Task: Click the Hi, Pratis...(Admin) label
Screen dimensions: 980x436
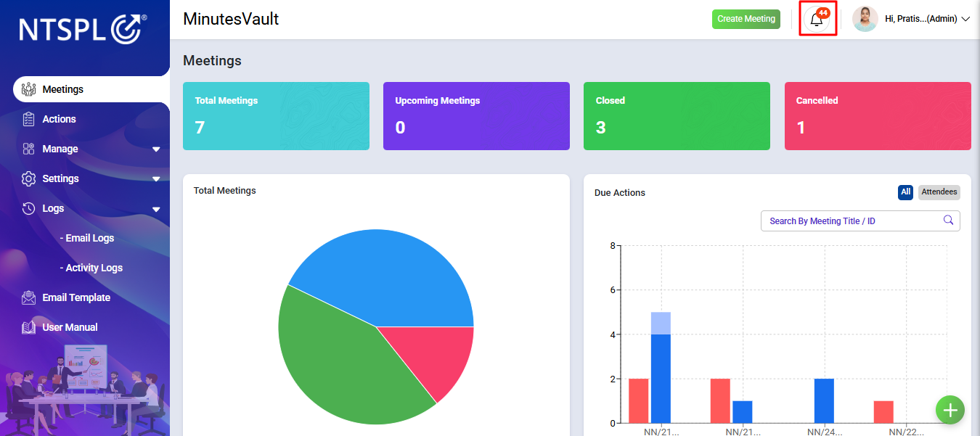Action: point(921,19)
